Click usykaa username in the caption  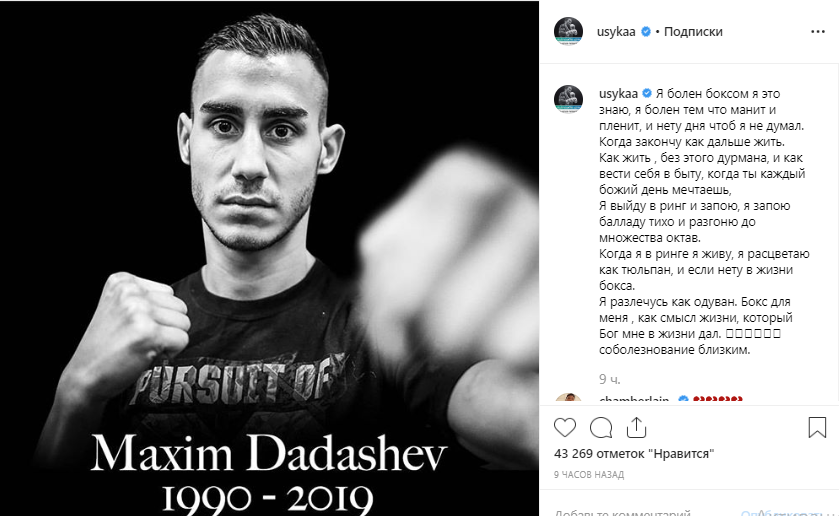tap(618, 94)
